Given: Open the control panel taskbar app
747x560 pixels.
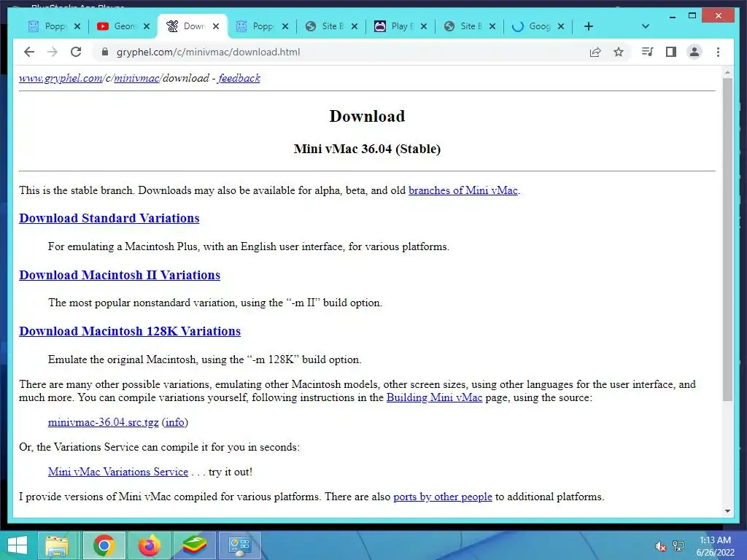Looking at the screenshot, I should tap(239, 545).
